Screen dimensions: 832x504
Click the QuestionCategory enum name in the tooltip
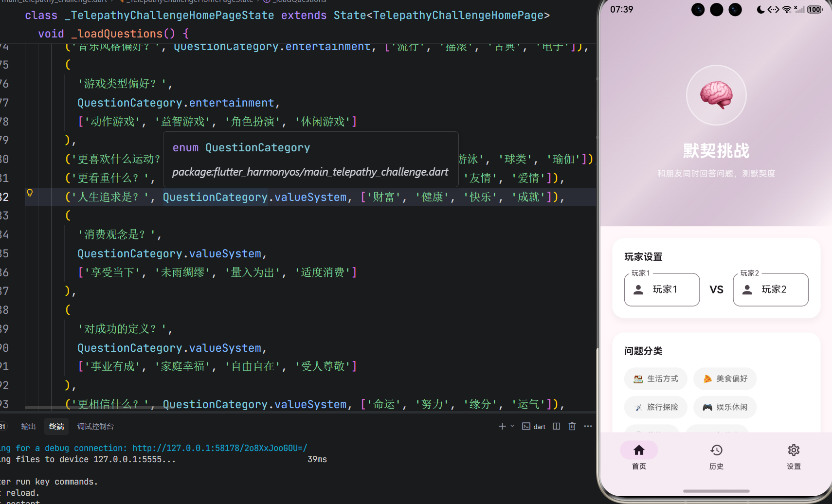(x=257, y=148)
